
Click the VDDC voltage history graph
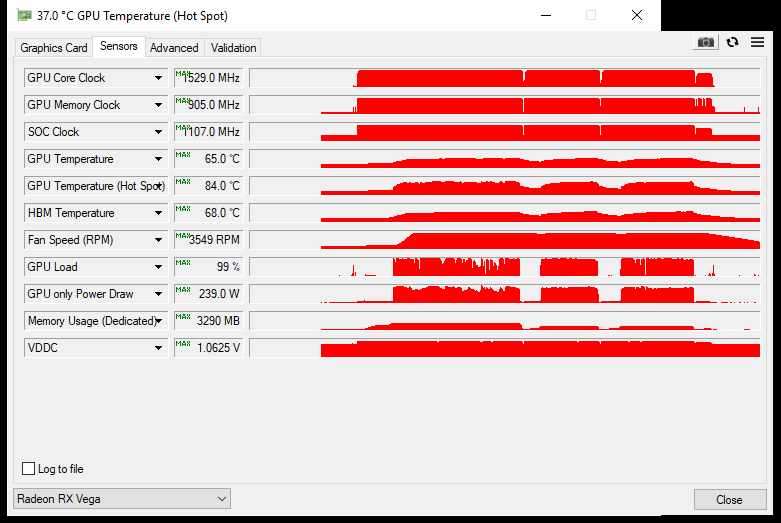pyautogui.click(x=505, y=348)
